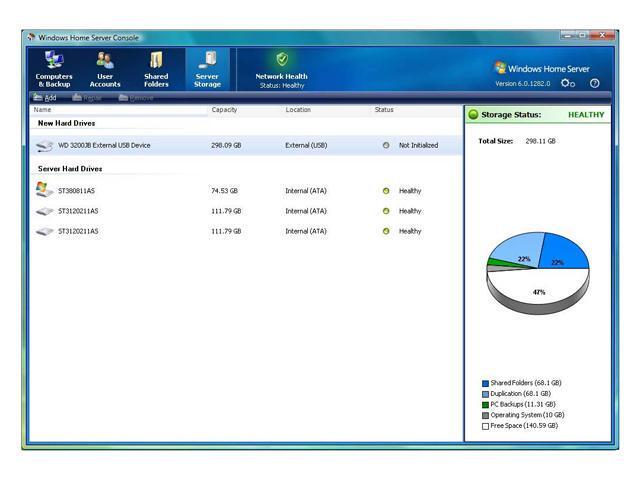
Task: Click the Free Space white legend swatch
Action: (485, 426)
